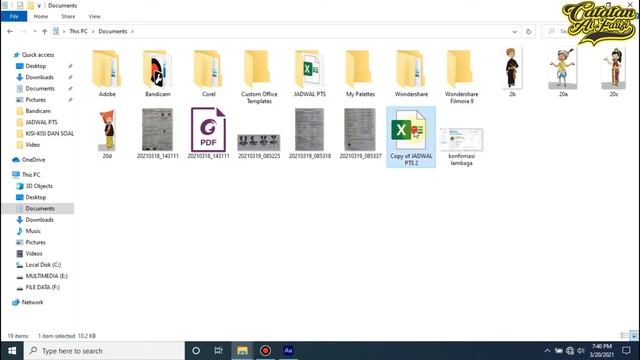Open Pictures under Quick access

[36, 100]
